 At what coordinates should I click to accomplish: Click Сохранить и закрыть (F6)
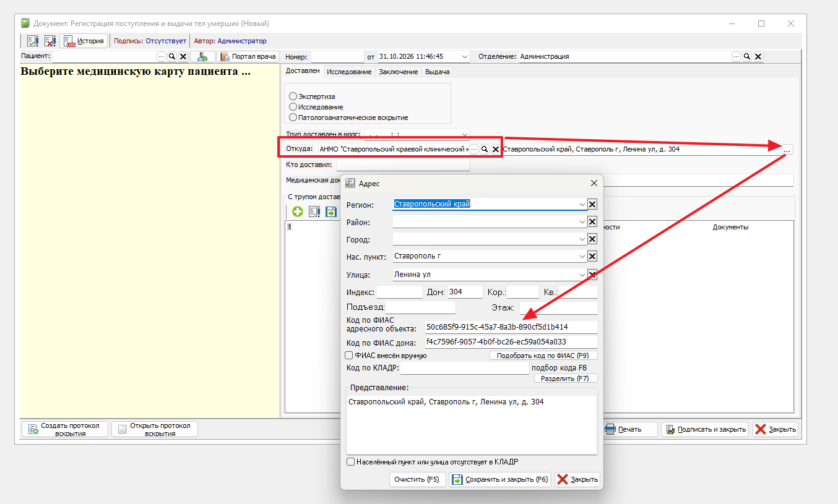tap(500, 479)
